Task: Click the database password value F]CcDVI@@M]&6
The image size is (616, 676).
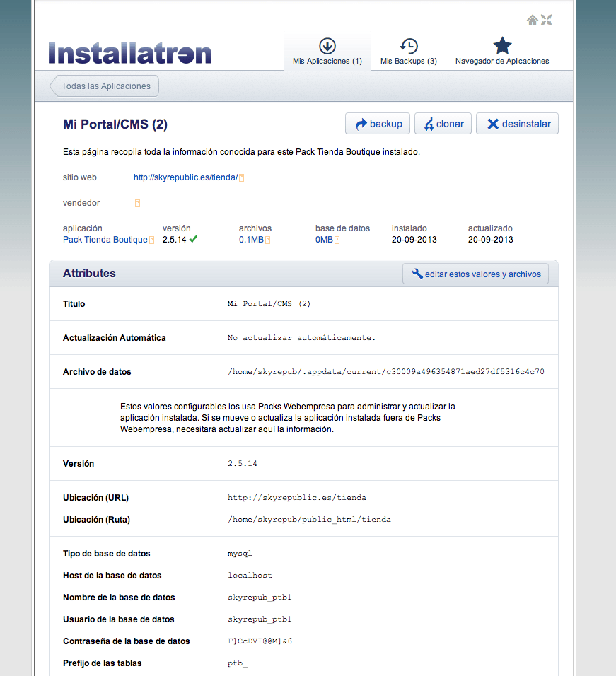Action: click(x=260, y=641)
